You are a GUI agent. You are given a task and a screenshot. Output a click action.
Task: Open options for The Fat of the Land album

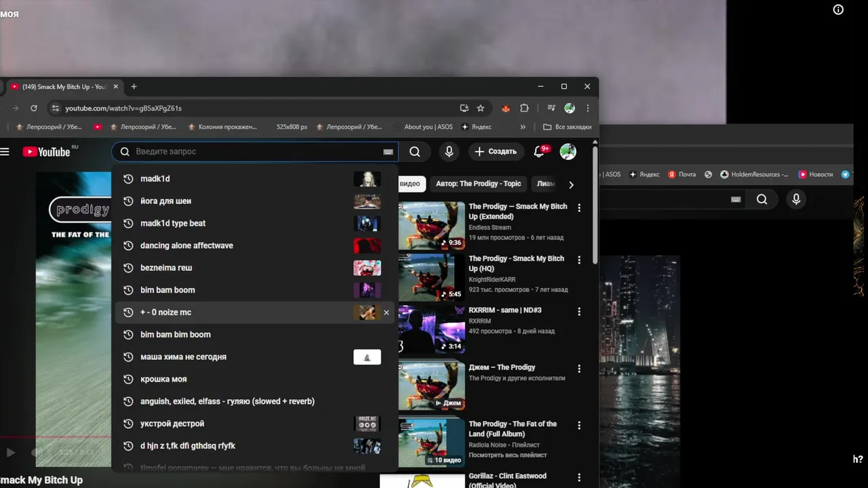[579, 426]
